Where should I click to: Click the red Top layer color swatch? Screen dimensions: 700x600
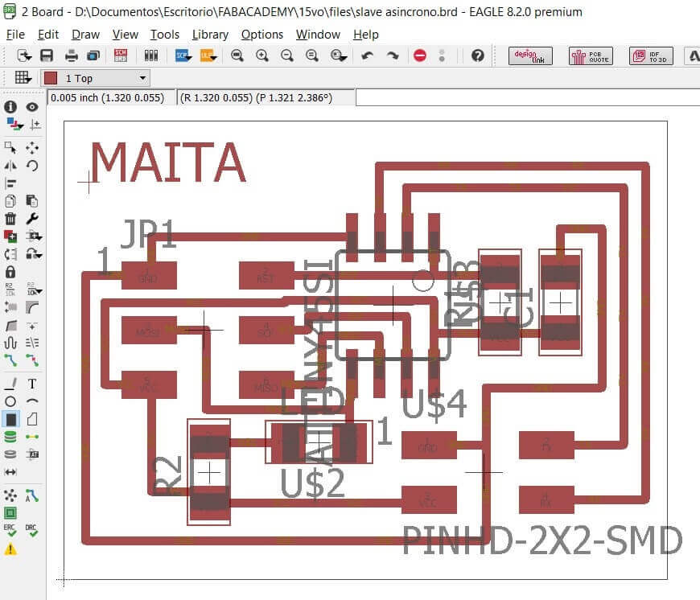tap(51, 78)
